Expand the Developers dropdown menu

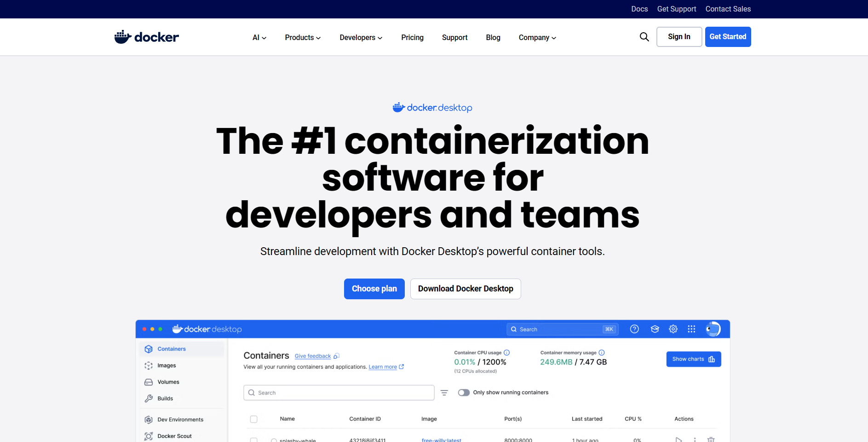tap(361, 38)
